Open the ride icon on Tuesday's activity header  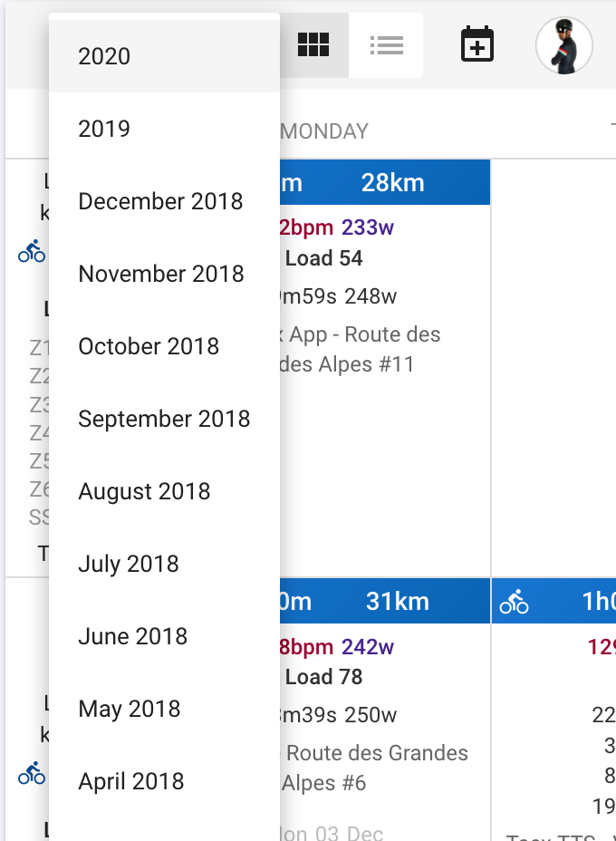click(x=515, y=602)
